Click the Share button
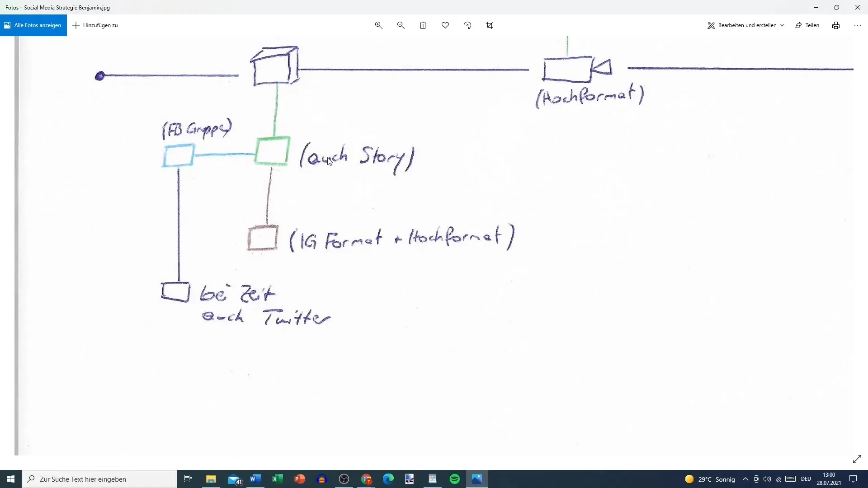The image size is (868, 488). pos(809,25)
